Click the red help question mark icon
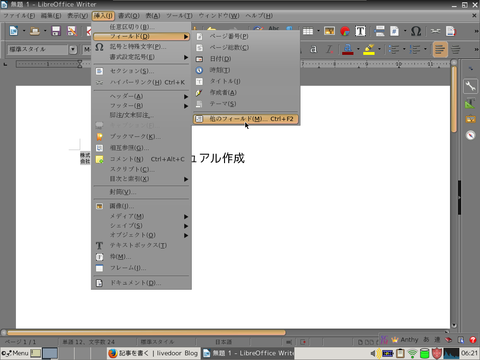The height and width of the screenshot is (360, 480). click(473, 340)
